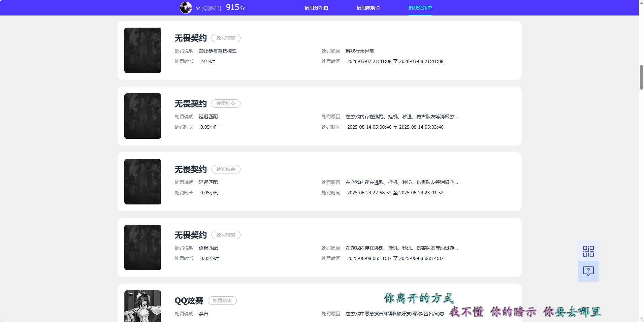The width and height of the screenshot is (644, 322).
Task: Click 无畏契约 title on the 2025-08-14 record
Action: tap(191, 104)
